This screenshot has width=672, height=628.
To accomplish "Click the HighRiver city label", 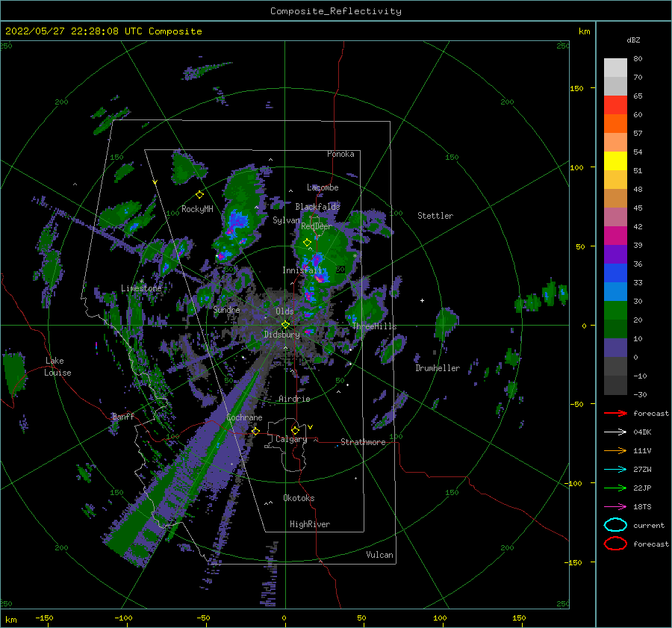I will [x=310, y=524].
